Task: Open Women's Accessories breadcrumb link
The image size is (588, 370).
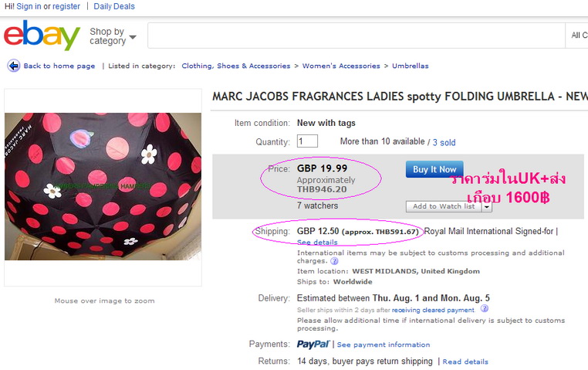Action: point(341,66)
